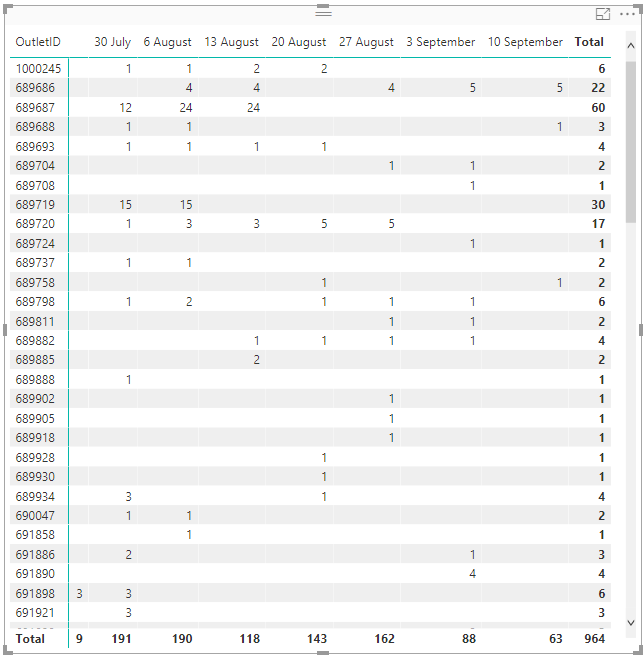Grab the visual's top drag handle
This screenshot has height=657, width=643.
[x=323, y=13]
